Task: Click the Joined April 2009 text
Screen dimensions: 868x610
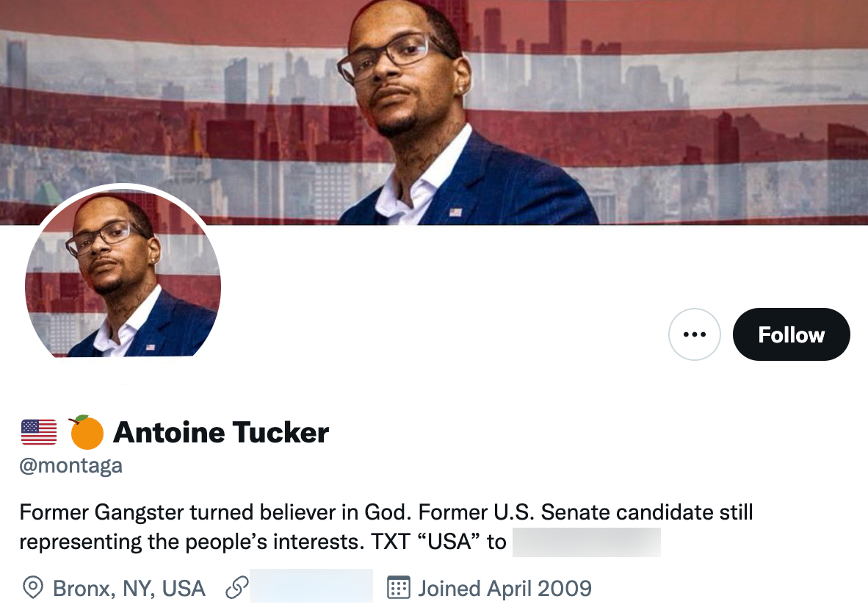Action: pyautogui.click(x=505, y=588)
